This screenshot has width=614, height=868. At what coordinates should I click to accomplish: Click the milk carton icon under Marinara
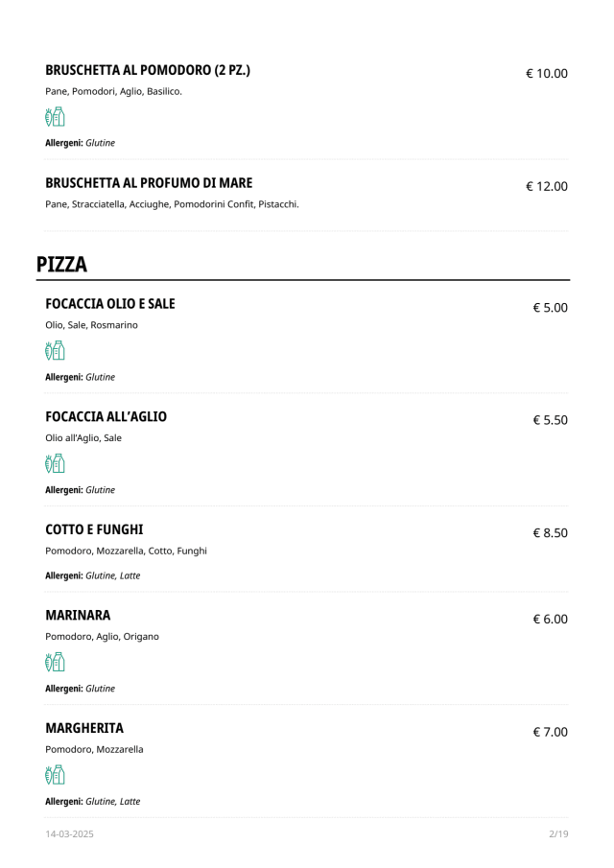[59, 663]
